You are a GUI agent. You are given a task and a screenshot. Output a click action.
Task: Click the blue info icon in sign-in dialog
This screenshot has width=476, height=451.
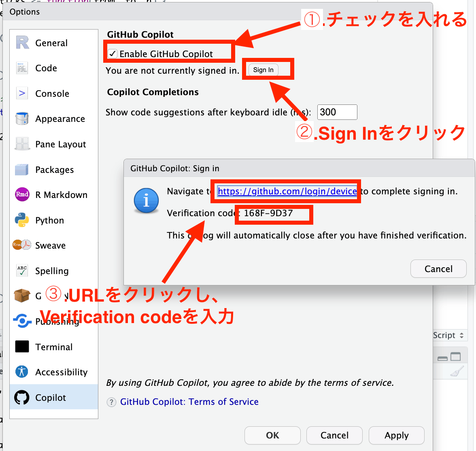tap(147, 200)
